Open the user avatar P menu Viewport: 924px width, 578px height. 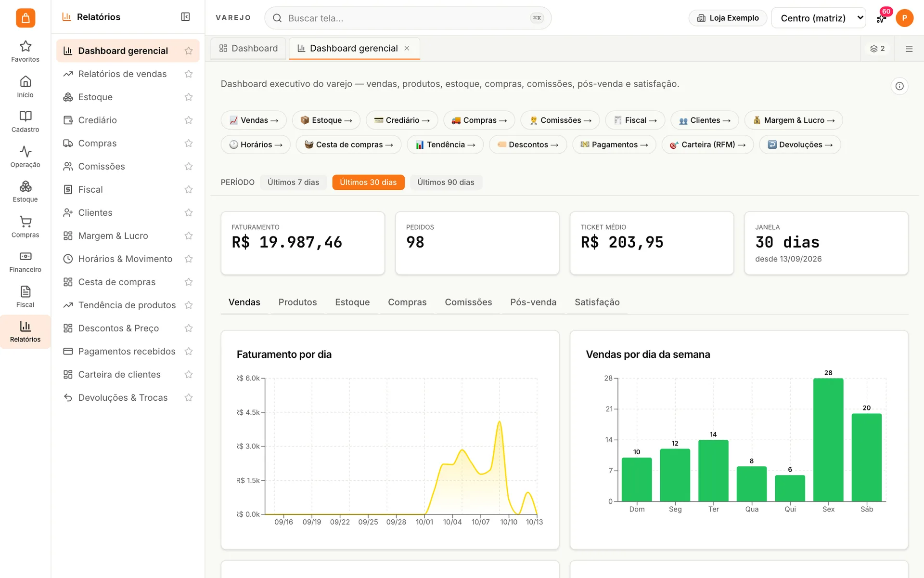904,18
